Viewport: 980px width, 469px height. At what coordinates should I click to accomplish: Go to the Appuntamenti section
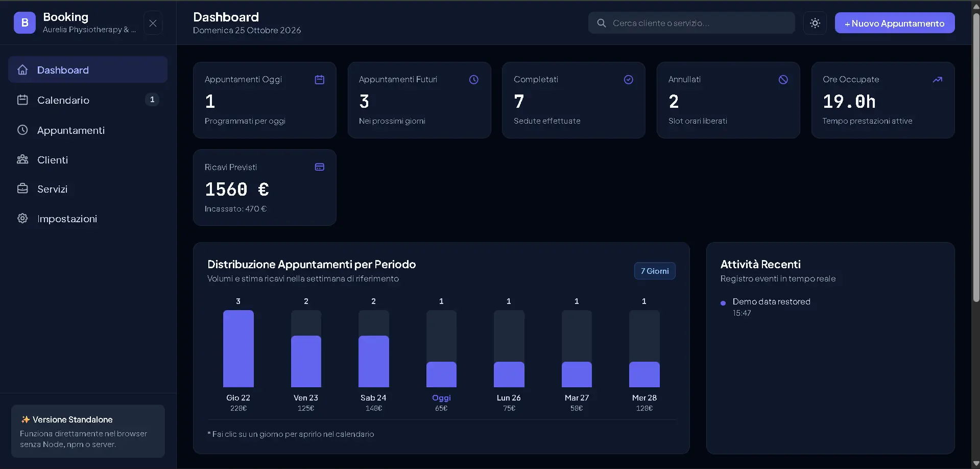tap(88, 130)
